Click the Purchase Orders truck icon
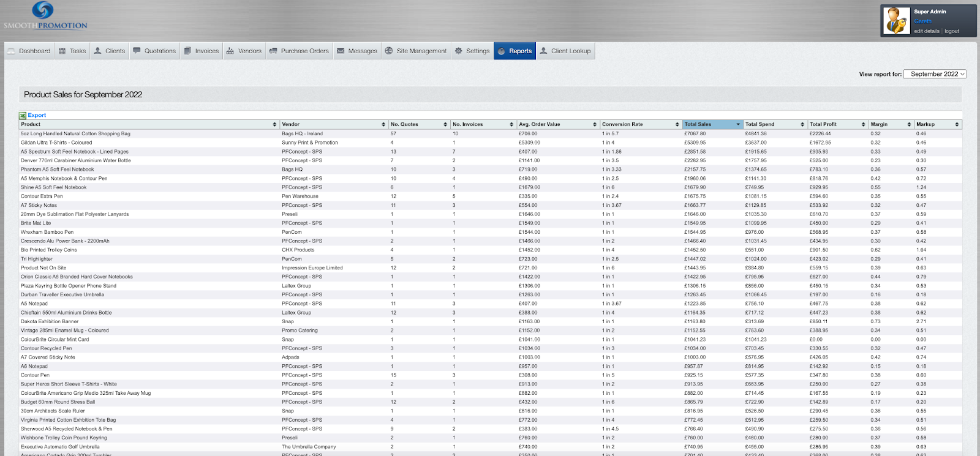 click(273, 51)
